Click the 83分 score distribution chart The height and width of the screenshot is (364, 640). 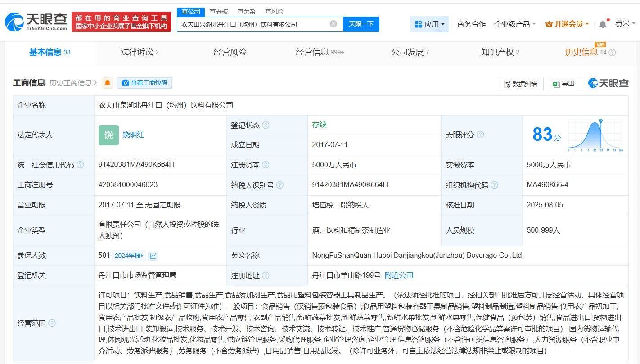click(595, 135)
